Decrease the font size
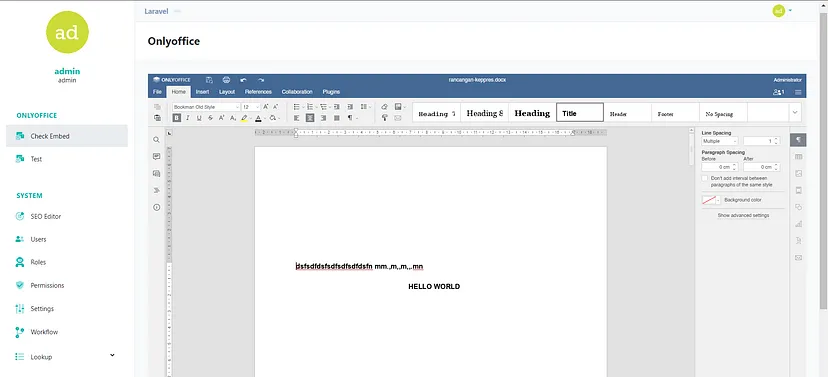828x377 pixels. 276,107
